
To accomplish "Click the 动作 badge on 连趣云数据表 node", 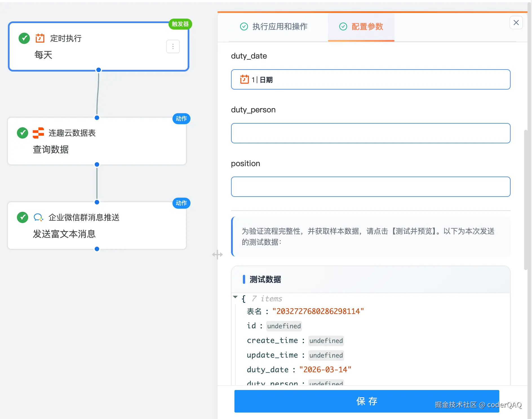I will 181,119.
